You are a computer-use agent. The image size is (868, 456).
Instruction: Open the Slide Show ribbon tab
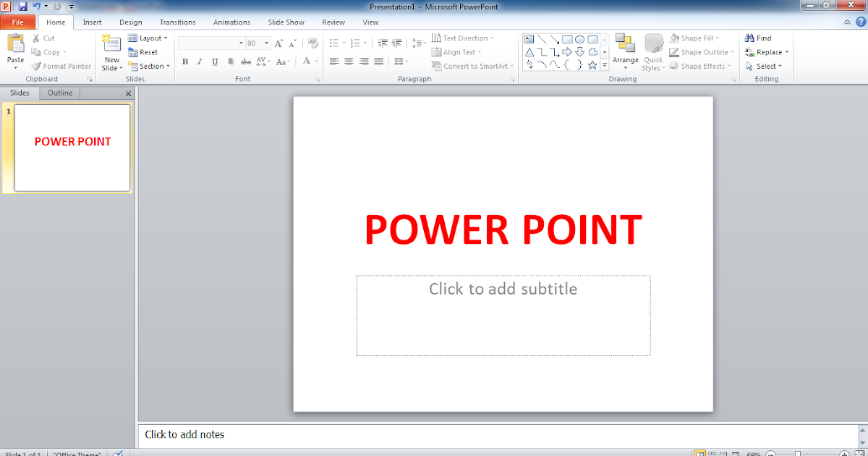[286, 22]
